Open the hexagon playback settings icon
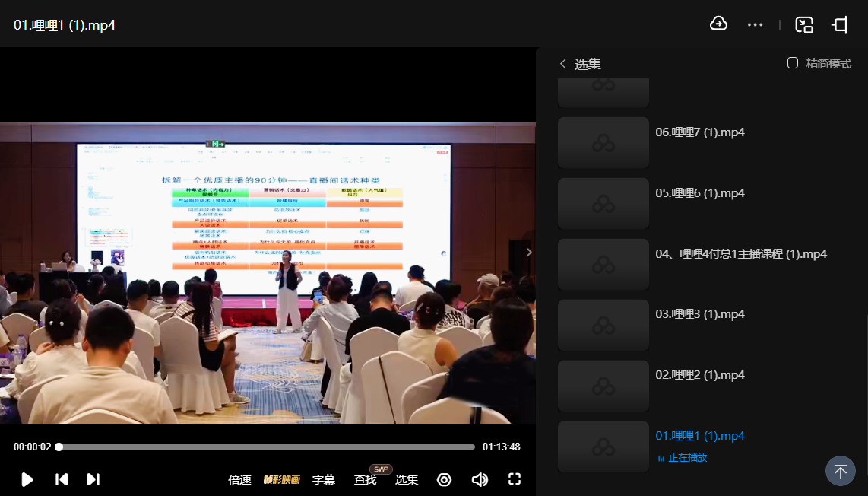 click(x=445, y=479)
